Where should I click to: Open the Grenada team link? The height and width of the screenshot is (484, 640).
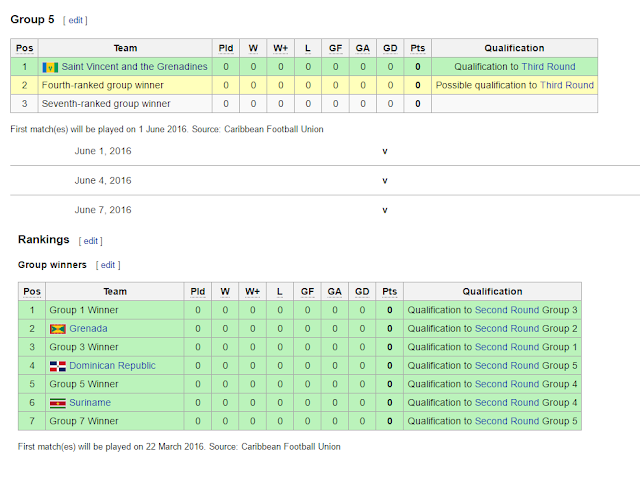pyautogui.click(x=89, y=329)
